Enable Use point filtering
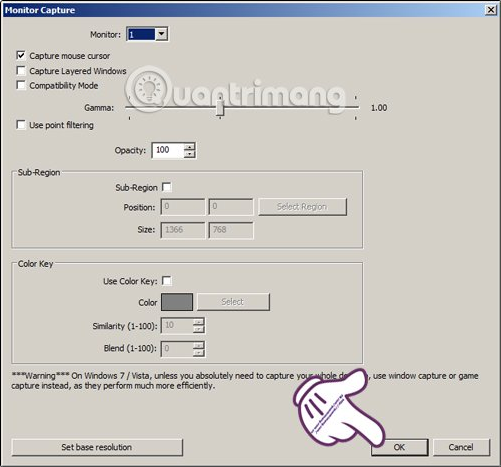501x467 pixels. point(21,125)
